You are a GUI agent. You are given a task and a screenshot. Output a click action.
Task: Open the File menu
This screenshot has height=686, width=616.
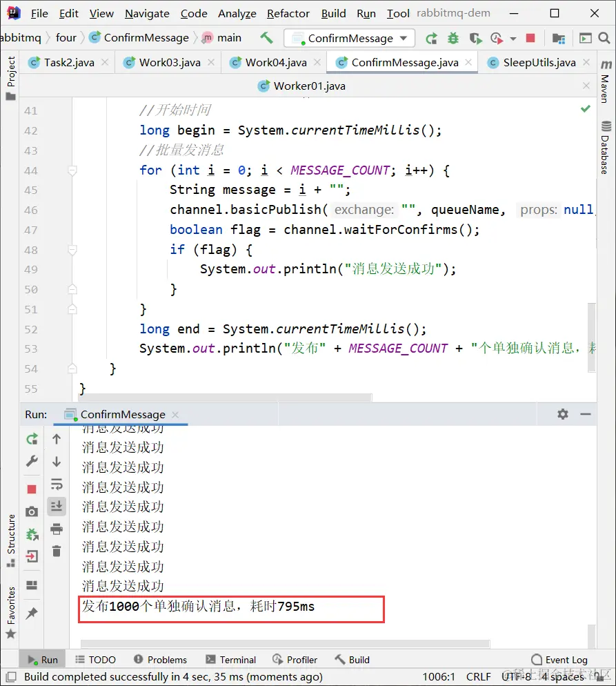pyautogui.click(x=39, y=14)
